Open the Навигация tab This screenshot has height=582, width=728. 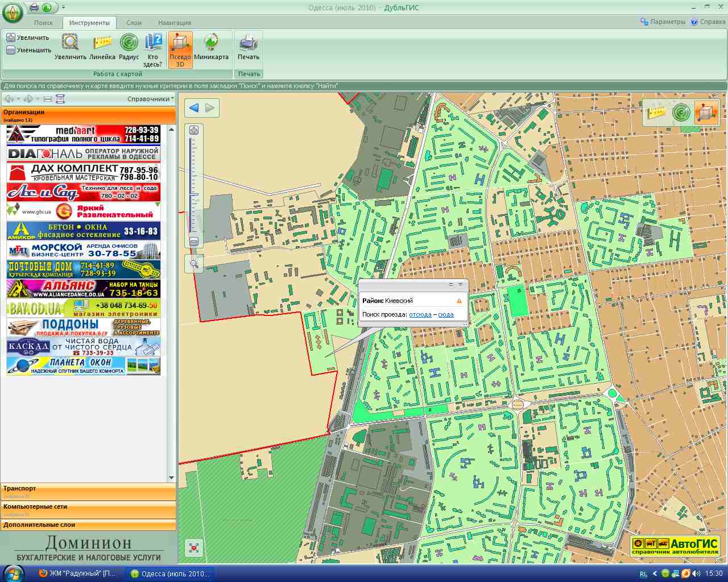tap(175, 23)
